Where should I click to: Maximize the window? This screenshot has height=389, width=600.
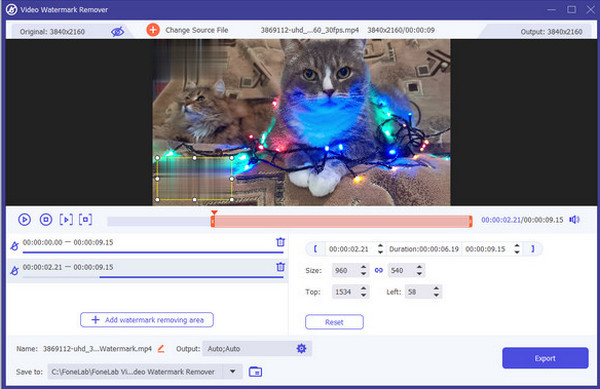tap(571, 9)
